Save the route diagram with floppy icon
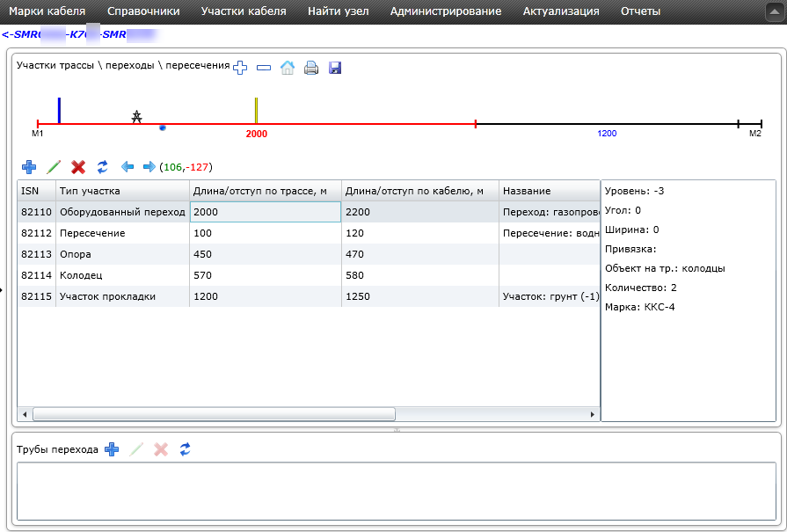Image resolution: width=787 pixels, height=532 pixels. [x=335, y=67]
